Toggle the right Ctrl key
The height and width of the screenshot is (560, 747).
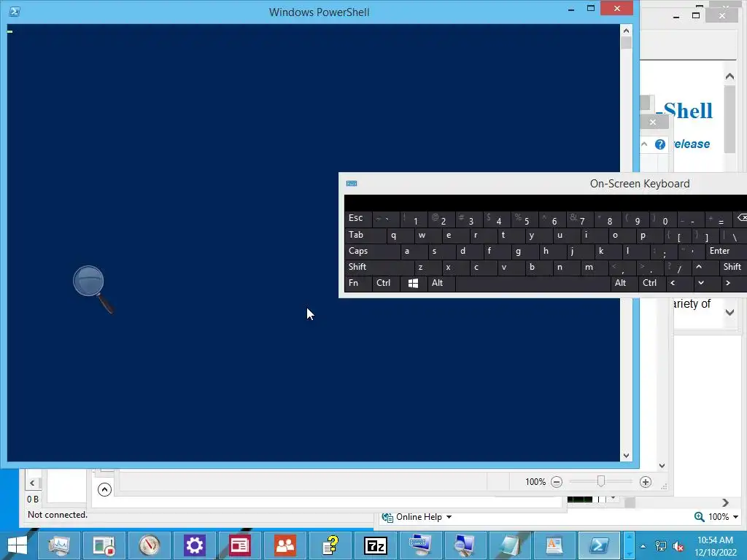click(651, 284)
